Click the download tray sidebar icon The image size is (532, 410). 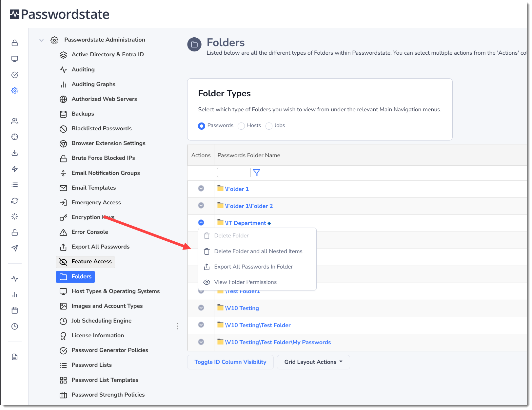click(15, 153)
